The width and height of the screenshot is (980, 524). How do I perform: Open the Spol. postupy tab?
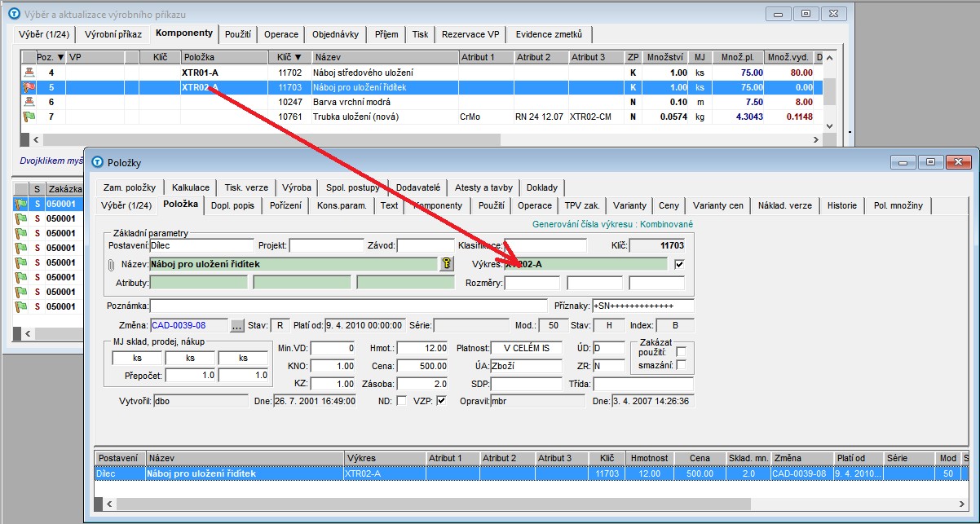point(352,187)
